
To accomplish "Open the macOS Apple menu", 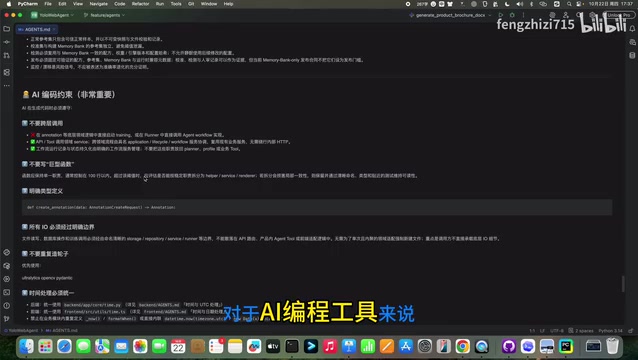I will click(x=9, y=4).
